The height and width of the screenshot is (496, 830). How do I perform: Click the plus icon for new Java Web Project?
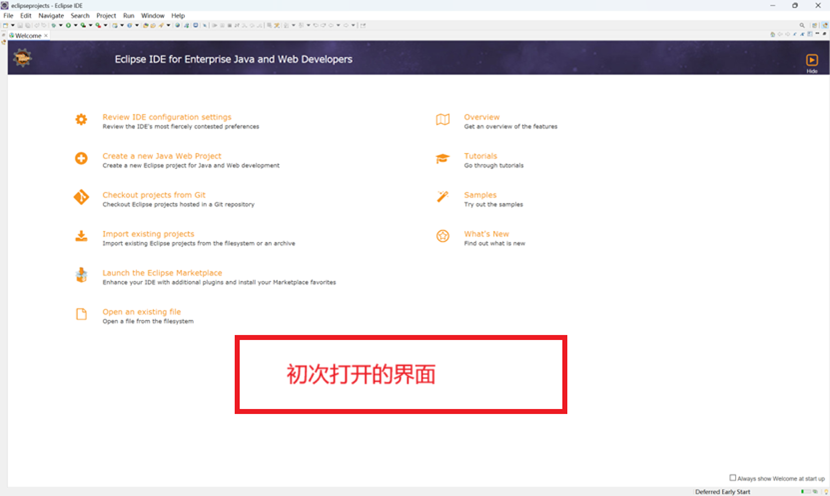pos(81,158)
